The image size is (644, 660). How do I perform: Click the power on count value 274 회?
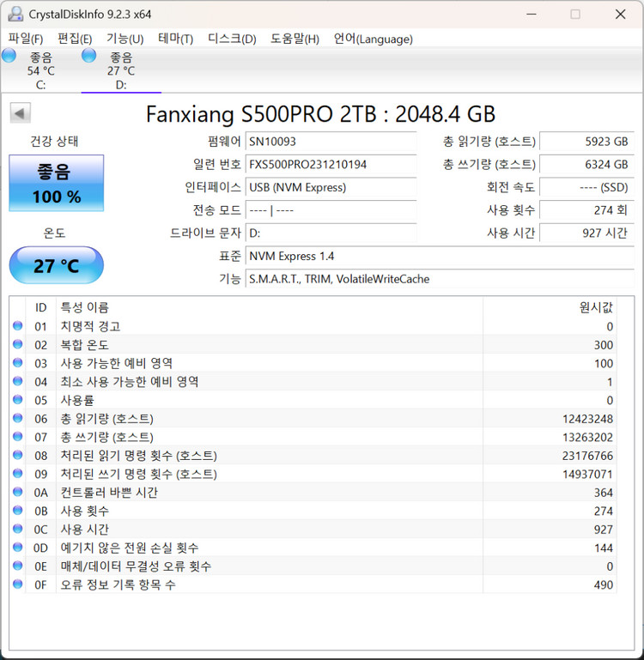tap(586, 210)
